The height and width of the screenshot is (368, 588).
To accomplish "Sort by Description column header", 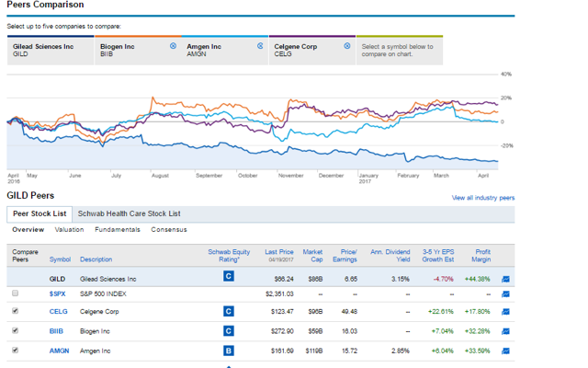I will [x=96, y=259].
